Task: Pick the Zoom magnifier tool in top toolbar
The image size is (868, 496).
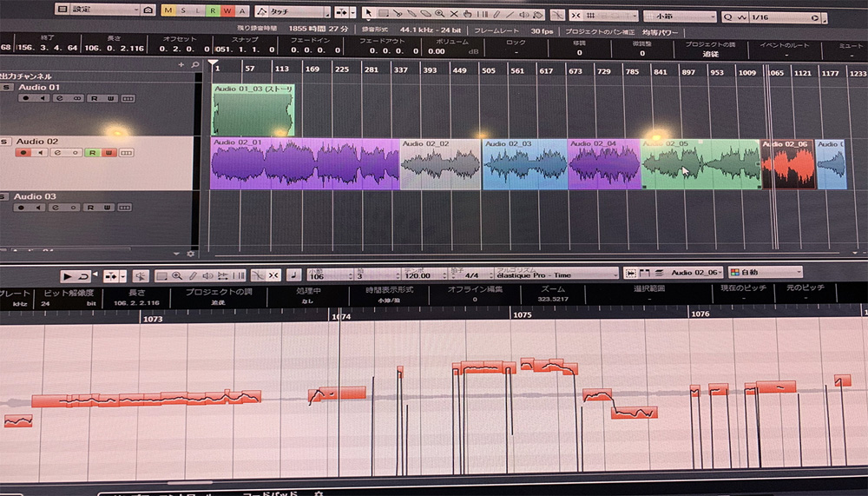Action: tap(440, 14)
